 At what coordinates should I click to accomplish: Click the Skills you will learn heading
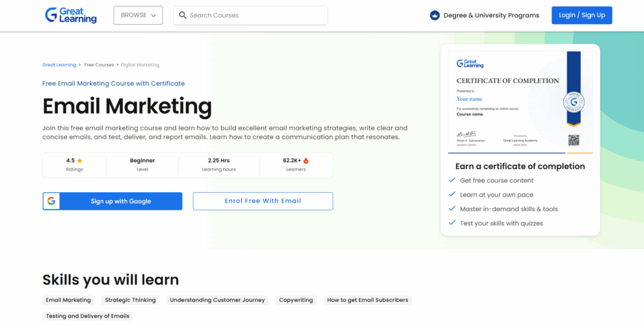point(111,280)
